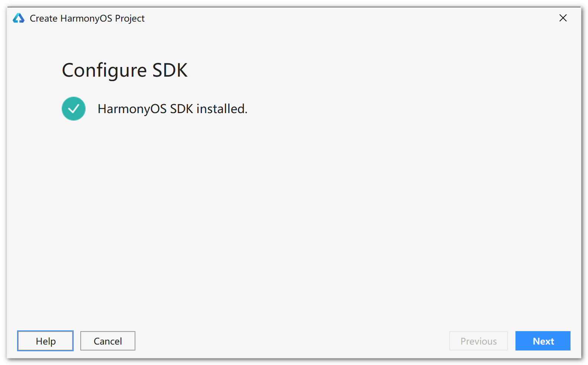Click the HarmonyOS emblem beside the window title
This screenshot has height=365, width=588.
[18, 18]
